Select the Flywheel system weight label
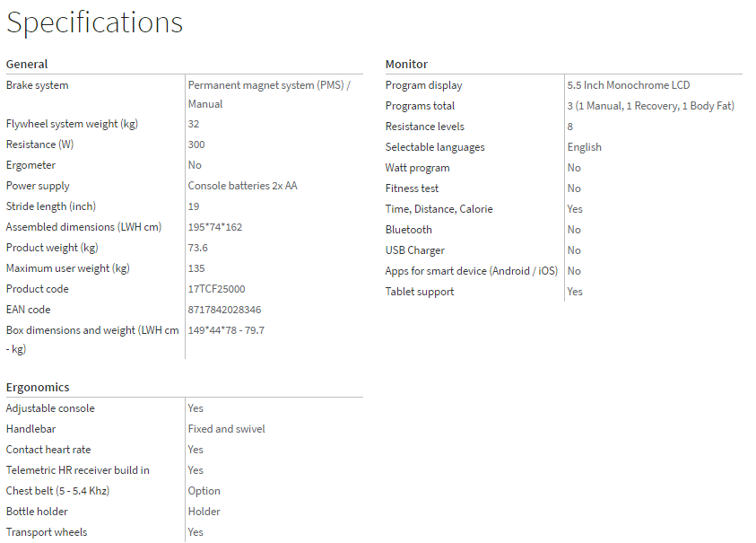Screen dimensions: 756x543 (x=72, y=124)
